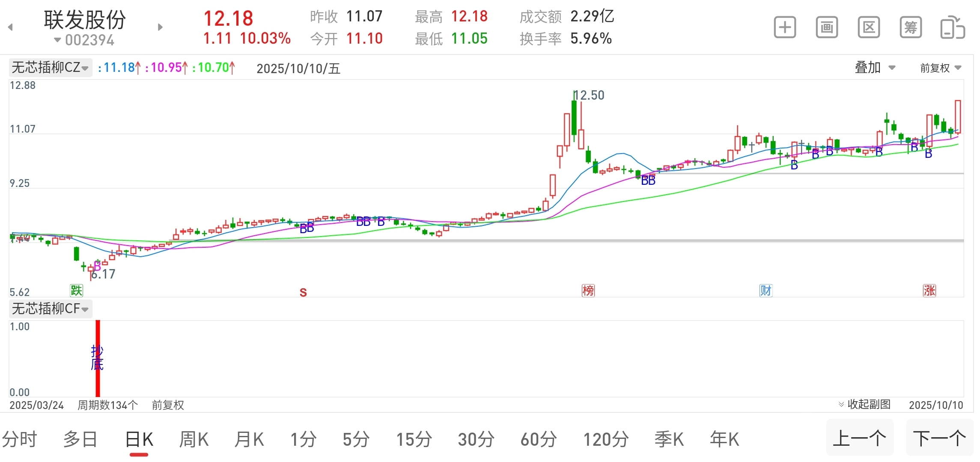Click the red 涨 marker on chart
980x462 pixels.
tap(929, 291)
